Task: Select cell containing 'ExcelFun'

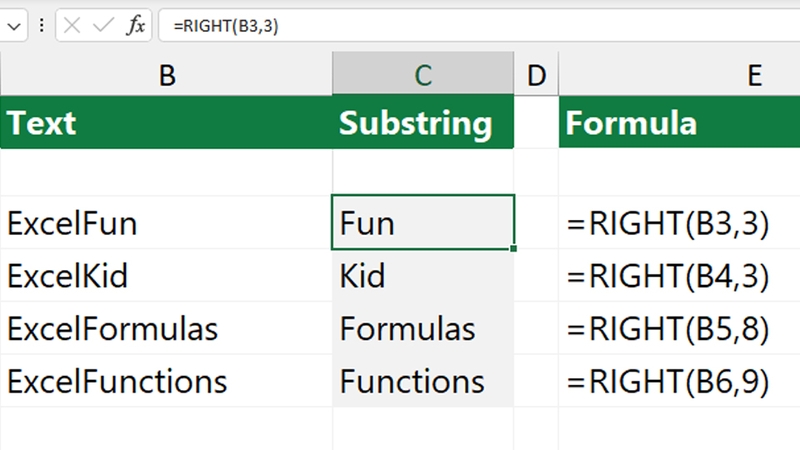Action: click(x=166, y=223)
